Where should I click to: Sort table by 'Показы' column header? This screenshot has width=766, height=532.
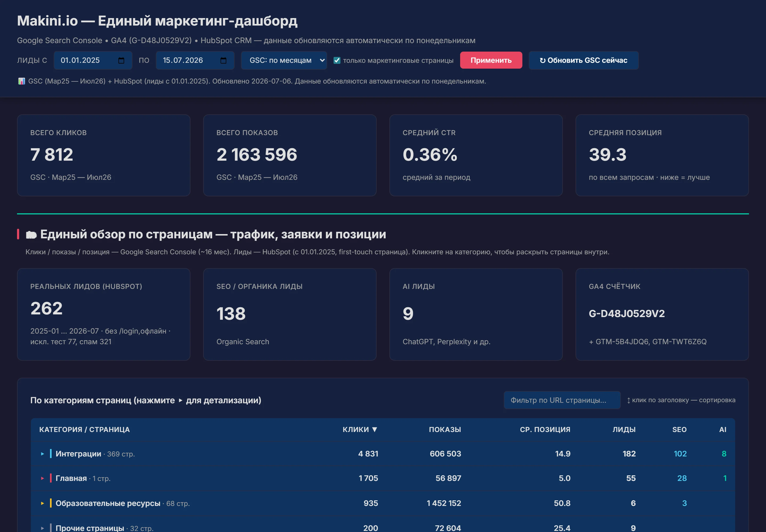click(x=445, y=429)
